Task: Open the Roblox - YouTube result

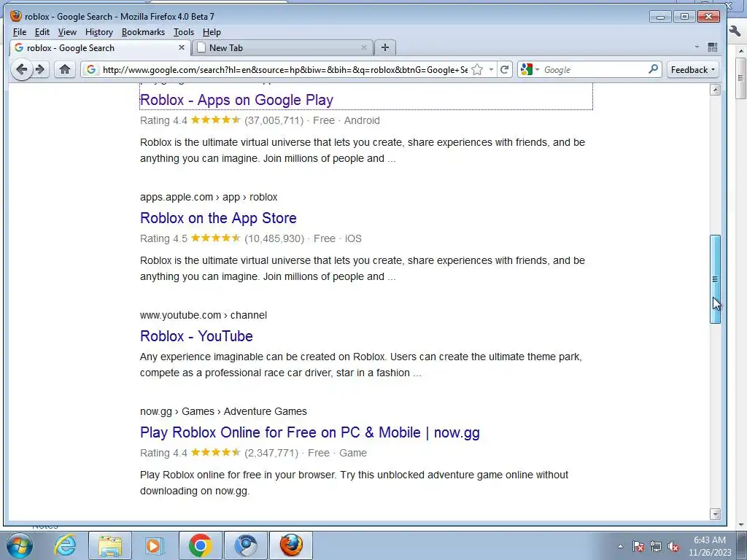Action: coord(196,336)
